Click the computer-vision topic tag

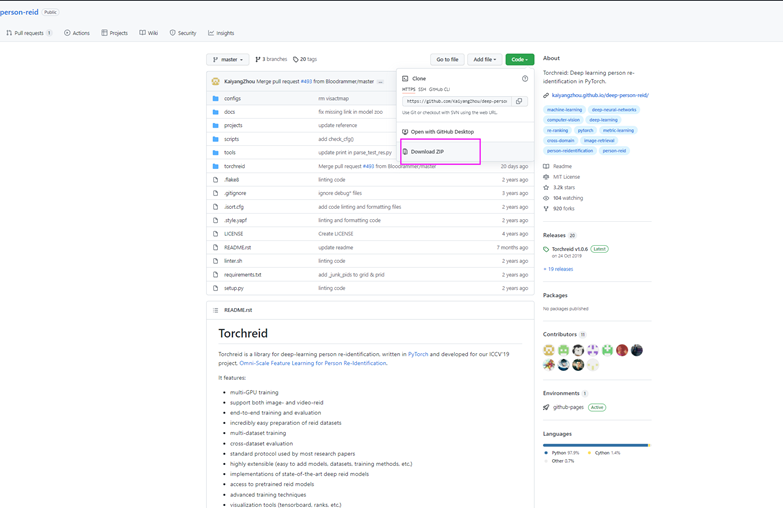tap(563, 120)
